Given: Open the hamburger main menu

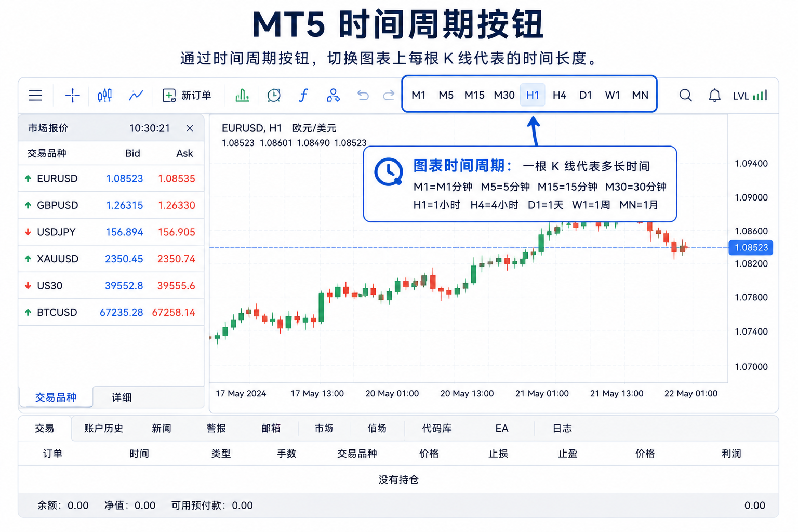Looking at the screenshot, I should [35, 96].
